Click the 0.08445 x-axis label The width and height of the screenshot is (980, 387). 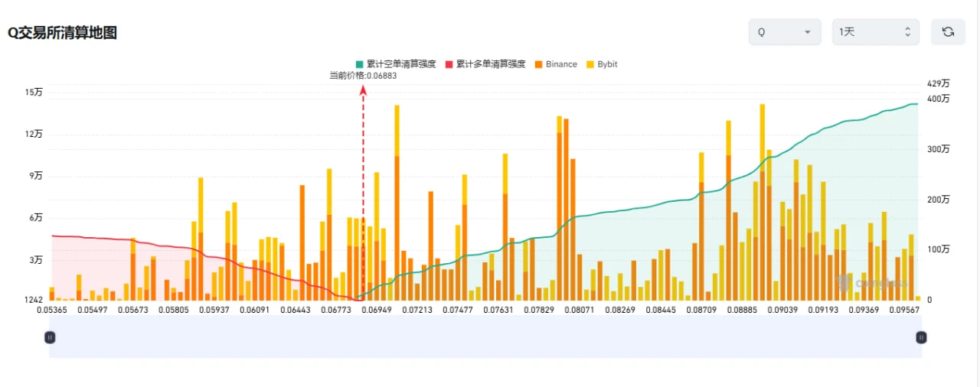pyautogui.click(x=661, y=310)
